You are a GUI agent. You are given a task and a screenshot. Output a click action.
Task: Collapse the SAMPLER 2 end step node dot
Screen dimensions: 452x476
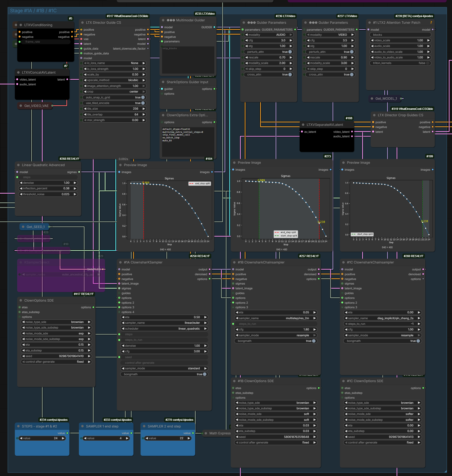coord(144,426)
